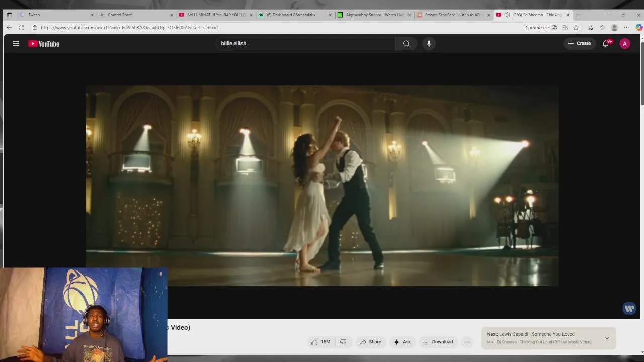Open the browser profile icon

coord(614,28)
